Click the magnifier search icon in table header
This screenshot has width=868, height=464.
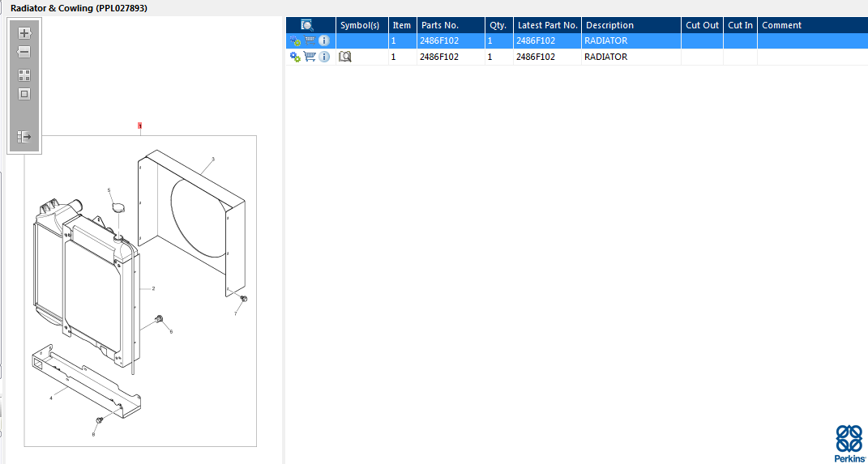click(306, 25)
